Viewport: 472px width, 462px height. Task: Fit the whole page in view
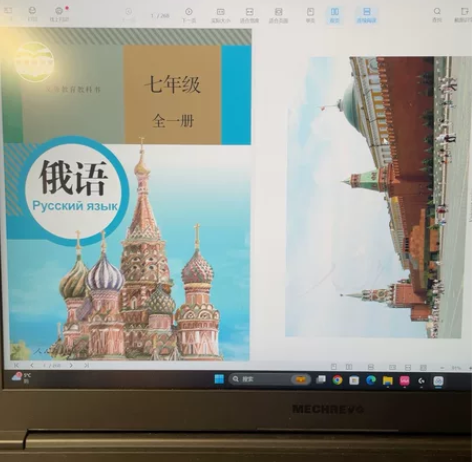click(x=278, y=15)
